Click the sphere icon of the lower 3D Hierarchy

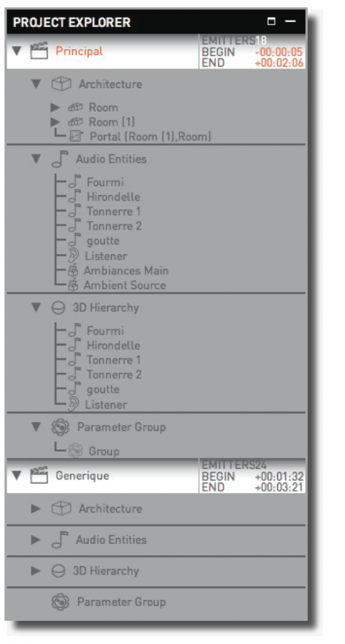point(59,571)
